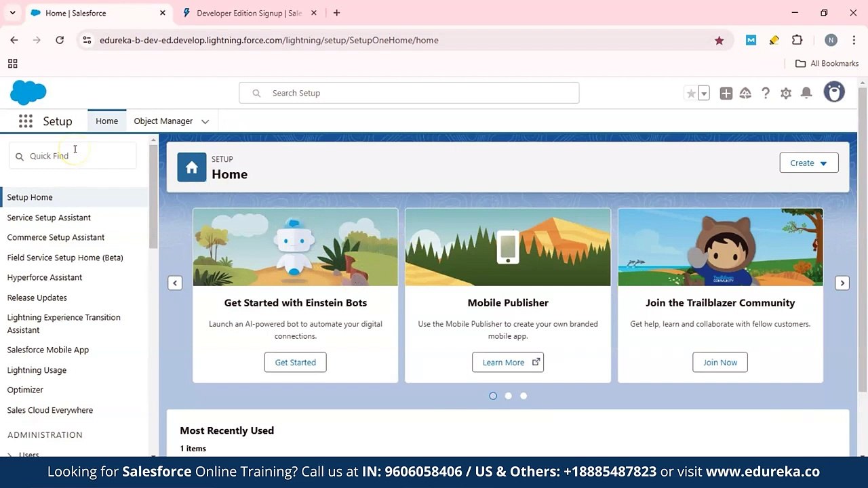The height and width of the screenshot is (488, 868).
Task: Open the Trailhead guidance icon
Action: tap(745, 94)
